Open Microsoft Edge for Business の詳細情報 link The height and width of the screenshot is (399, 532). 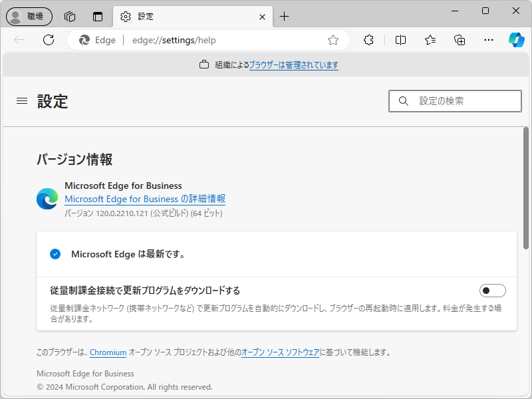(144, 199)
